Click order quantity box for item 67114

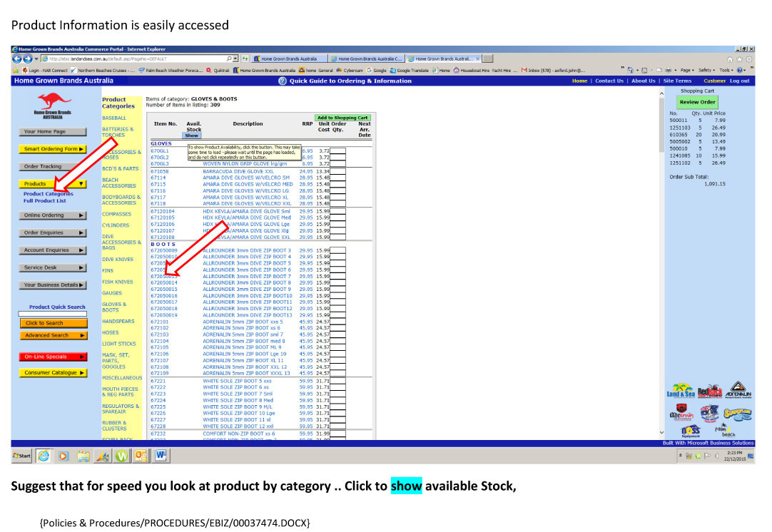coord(337,178)
